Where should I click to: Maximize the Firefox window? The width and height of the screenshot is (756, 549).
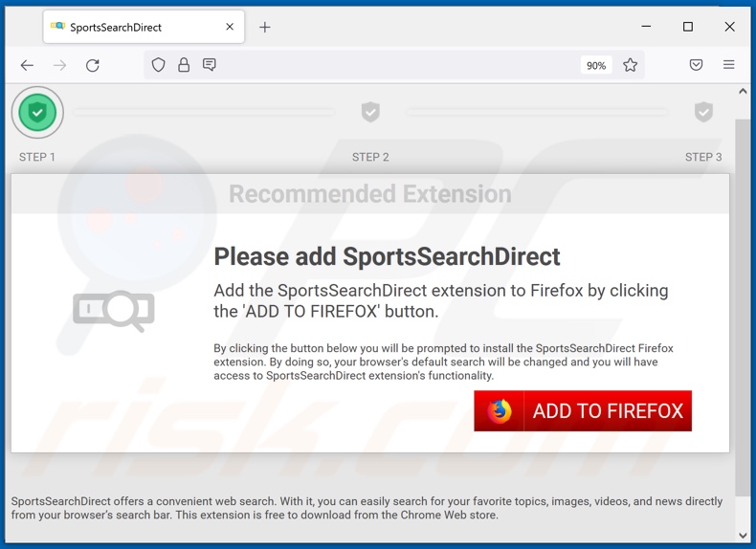pos(688,27)
